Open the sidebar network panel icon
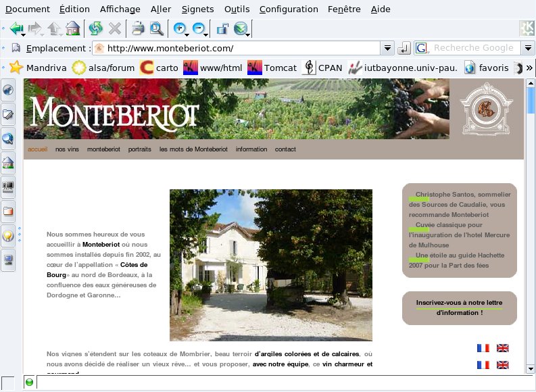The height and width of the screenshot is (392, 536). 8,187
